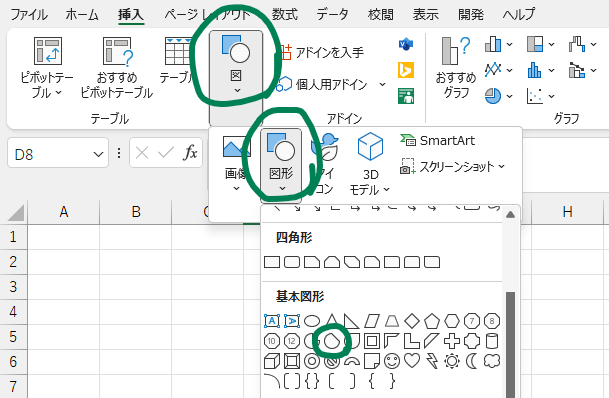Image resolution: width=609 pixels, height=398 pixels.
Task: Expand the Name Box dropdown showing D8
Action: 98,154
